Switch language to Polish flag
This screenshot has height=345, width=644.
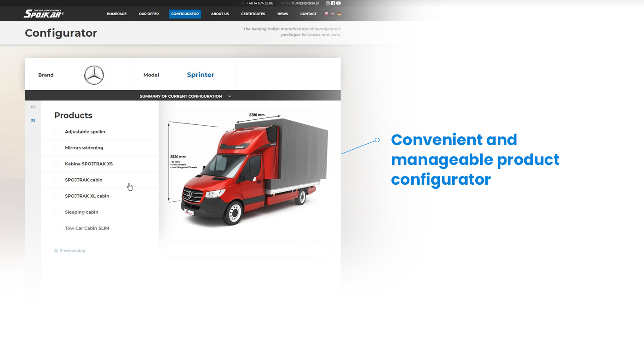327,14
